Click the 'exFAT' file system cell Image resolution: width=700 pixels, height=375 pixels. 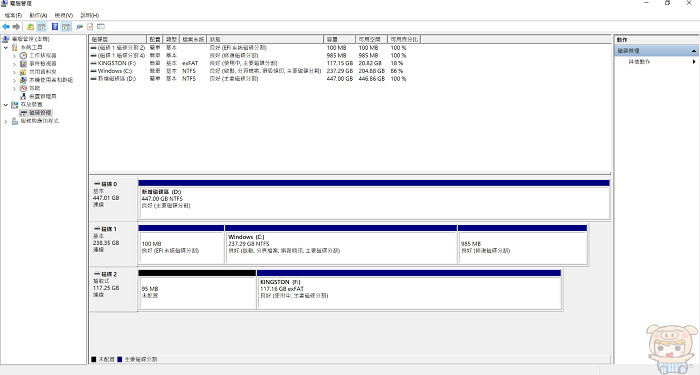coord(190,63)
